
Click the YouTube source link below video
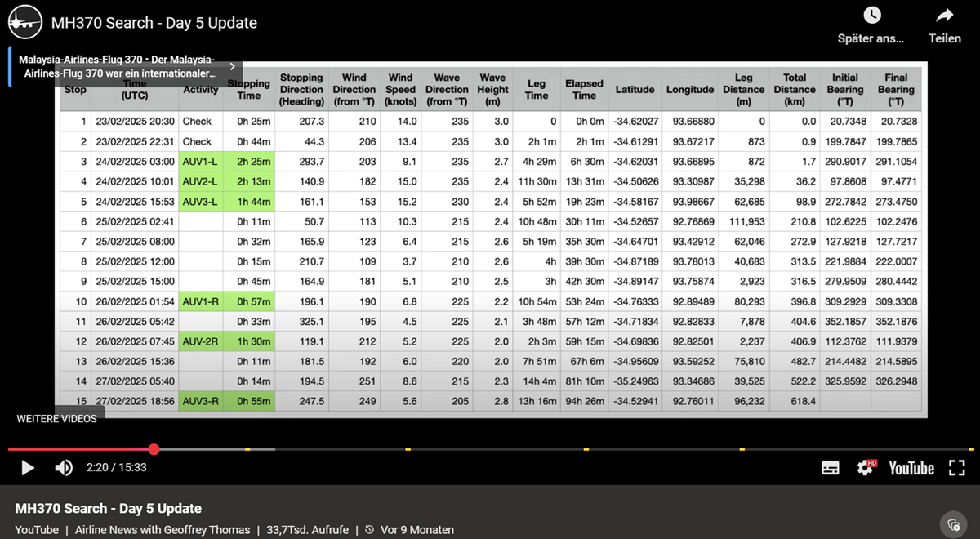37,530
